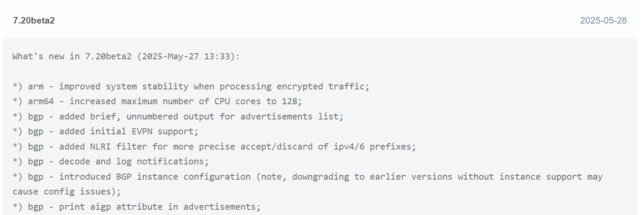Click the bgp brief unnumbered output entry
This screenshot has height=215, width=644.
coord(178,116)
